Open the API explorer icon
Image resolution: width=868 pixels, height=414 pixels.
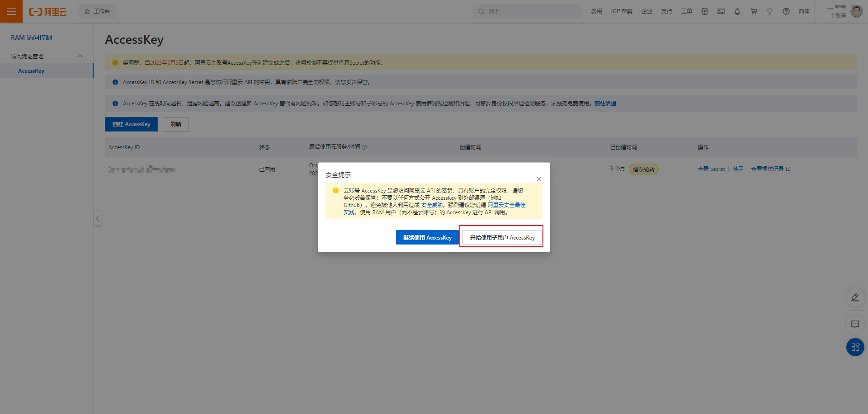point(705,11)
